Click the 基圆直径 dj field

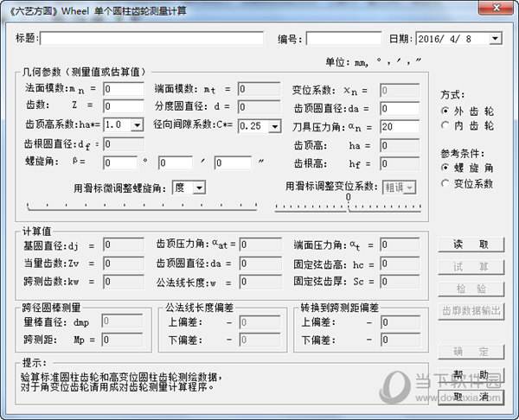pos(124,245)
